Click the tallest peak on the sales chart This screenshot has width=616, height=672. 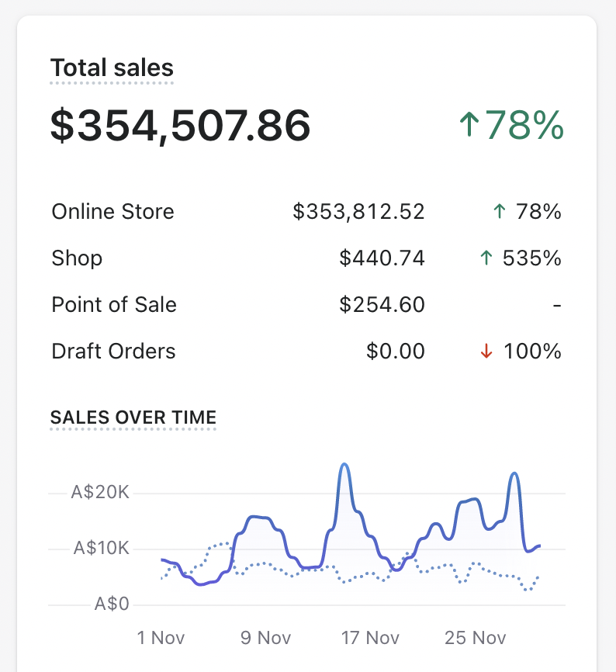(344, 466)
